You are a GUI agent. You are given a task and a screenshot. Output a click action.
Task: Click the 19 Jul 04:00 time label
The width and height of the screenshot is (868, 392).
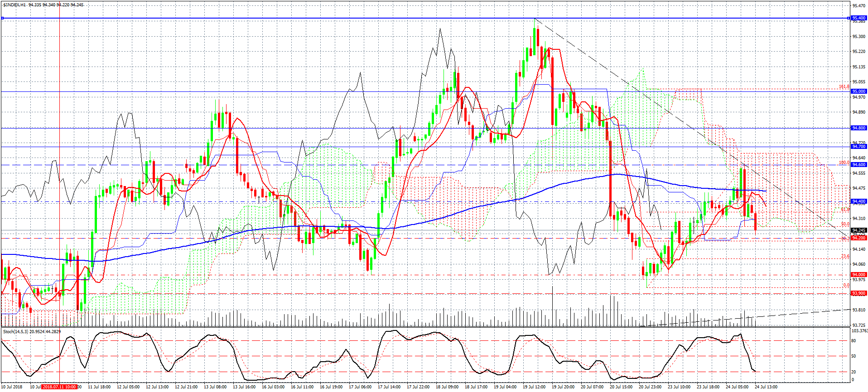point(505,387)
